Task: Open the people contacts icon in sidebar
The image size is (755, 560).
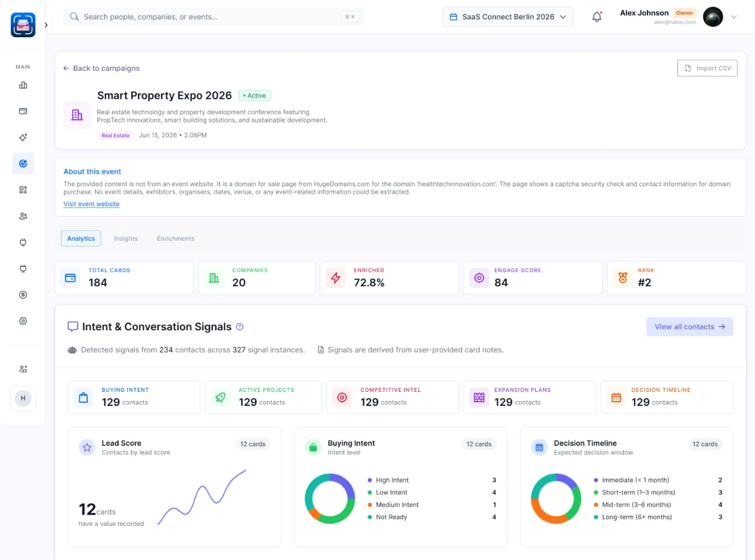Action: (x=23, y=216)
